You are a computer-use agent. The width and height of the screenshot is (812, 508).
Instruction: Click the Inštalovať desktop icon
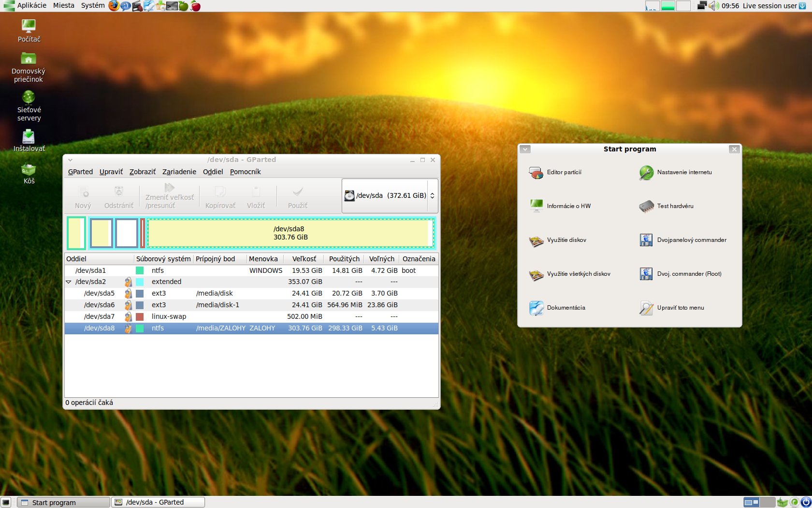click(x=29, y=140)
